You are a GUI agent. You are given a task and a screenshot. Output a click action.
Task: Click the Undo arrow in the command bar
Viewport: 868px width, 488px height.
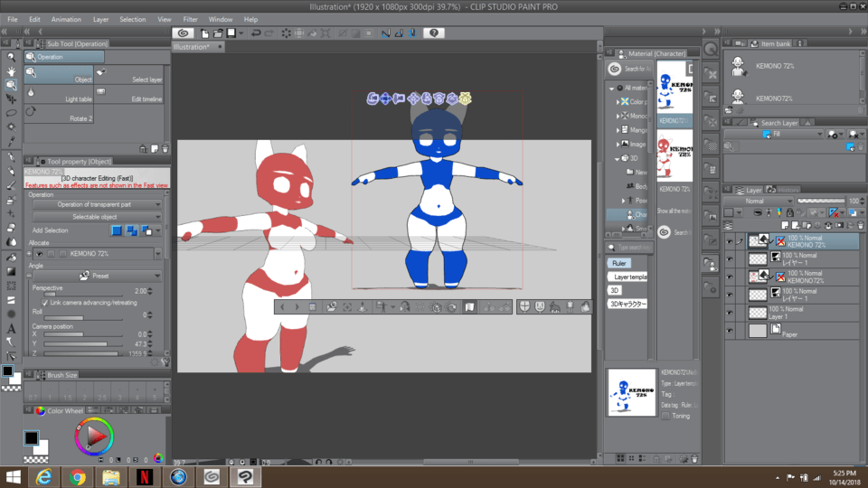pos(256,33)
